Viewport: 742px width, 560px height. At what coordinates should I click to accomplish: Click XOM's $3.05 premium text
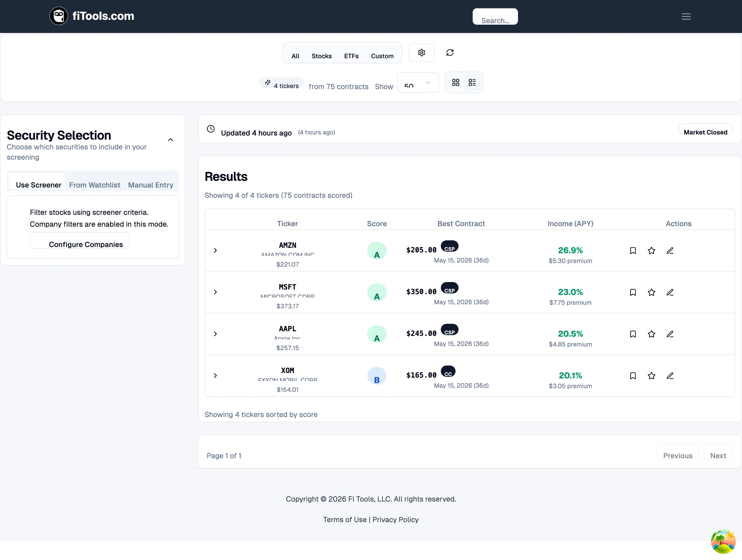pos(570,386)
